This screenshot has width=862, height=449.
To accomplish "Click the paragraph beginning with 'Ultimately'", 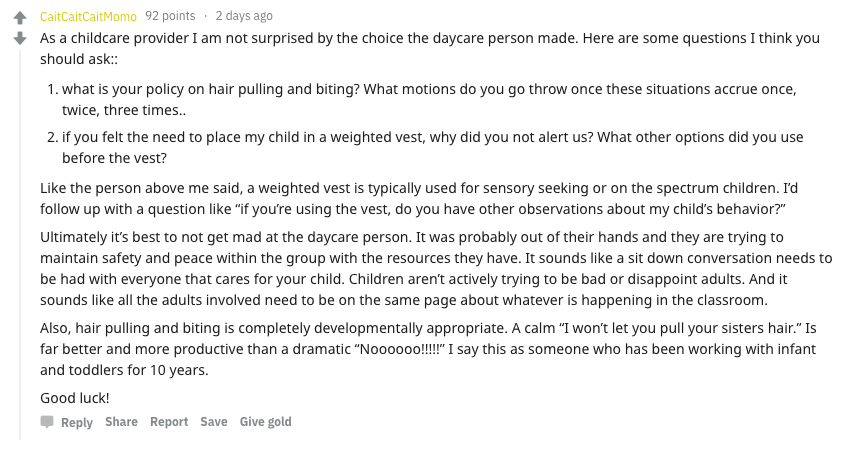I will [436, 268].
